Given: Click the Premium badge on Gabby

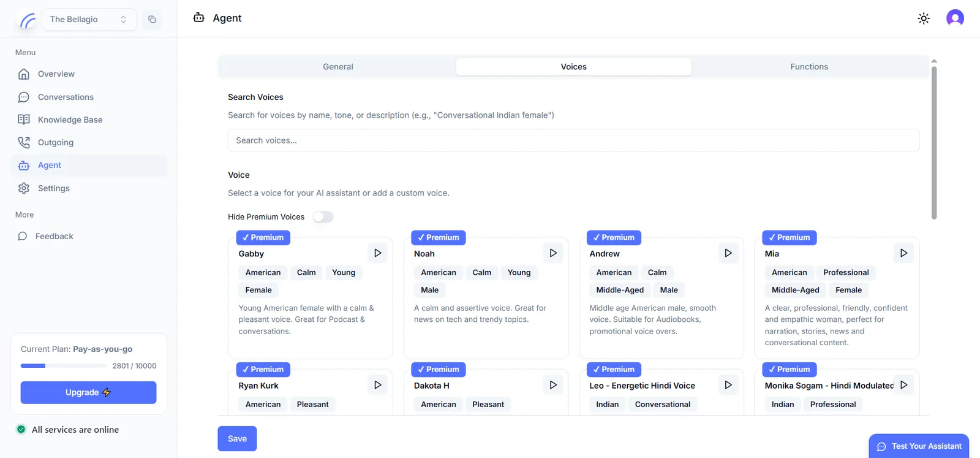Looking at the screenshot, I should 263,237.
